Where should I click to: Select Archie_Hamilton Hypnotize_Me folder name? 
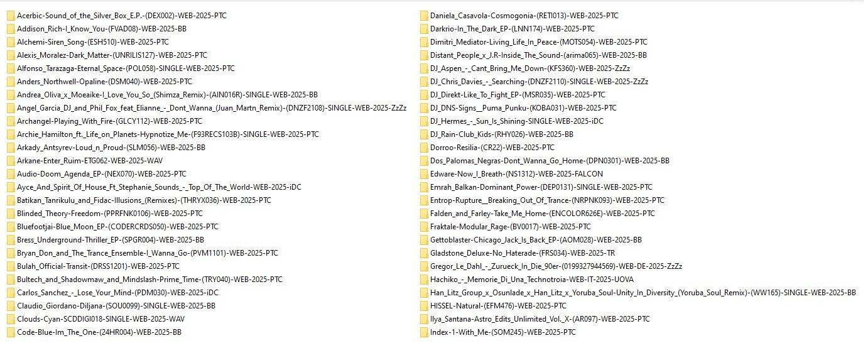168,134
